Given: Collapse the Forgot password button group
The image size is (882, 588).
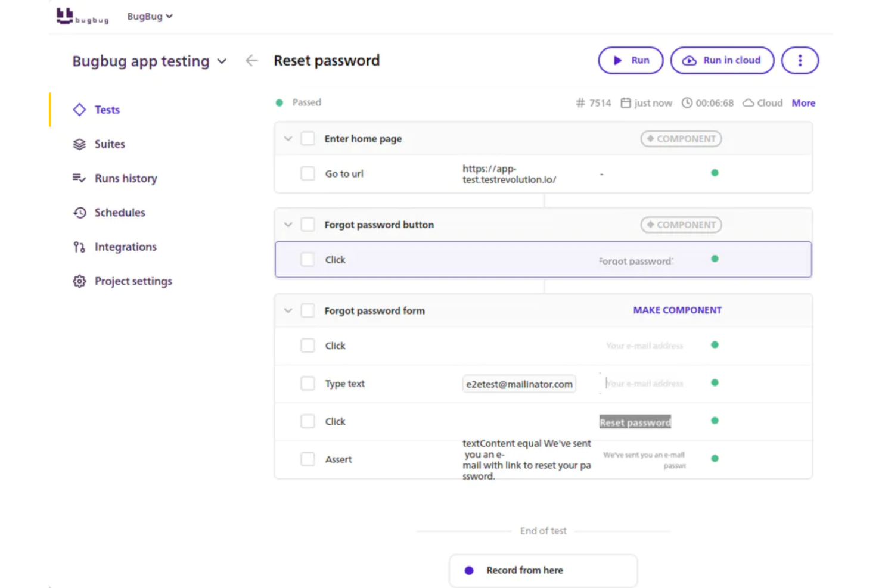Looking at the screenshot, I should (288, 225).
